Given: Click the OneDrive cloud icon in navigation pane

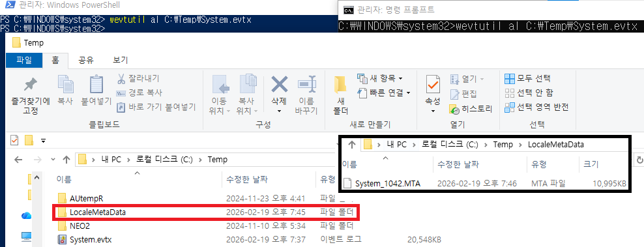Looking at the screenshot, I should pyautogui.click(x=26, y=215).
